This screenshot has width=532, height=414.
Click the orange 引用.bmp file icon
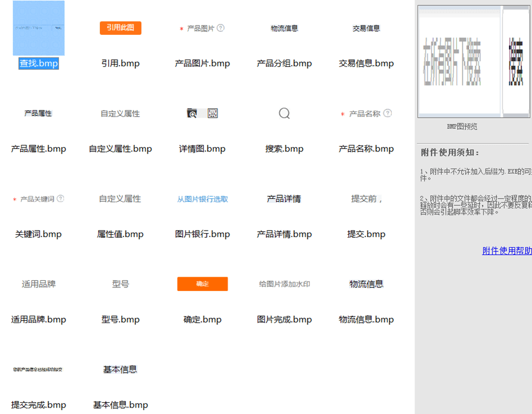121,28
